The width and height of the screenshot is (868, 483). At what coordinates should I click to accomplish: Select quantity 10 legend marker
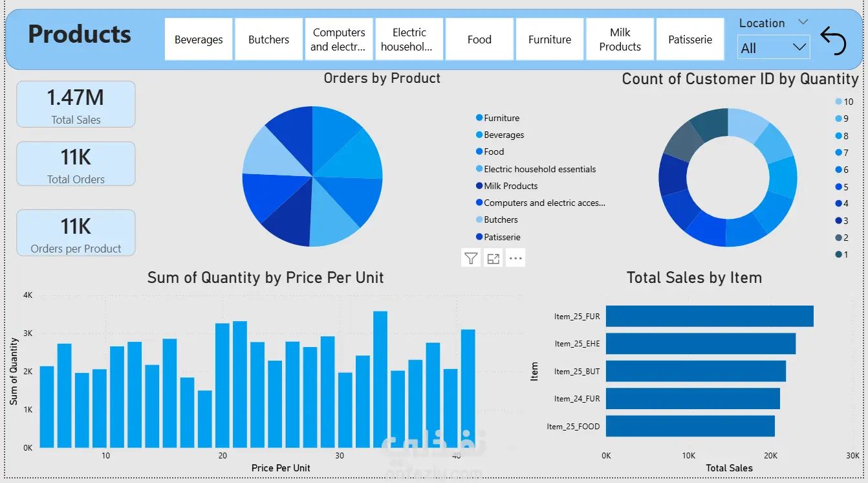point(839,102)
